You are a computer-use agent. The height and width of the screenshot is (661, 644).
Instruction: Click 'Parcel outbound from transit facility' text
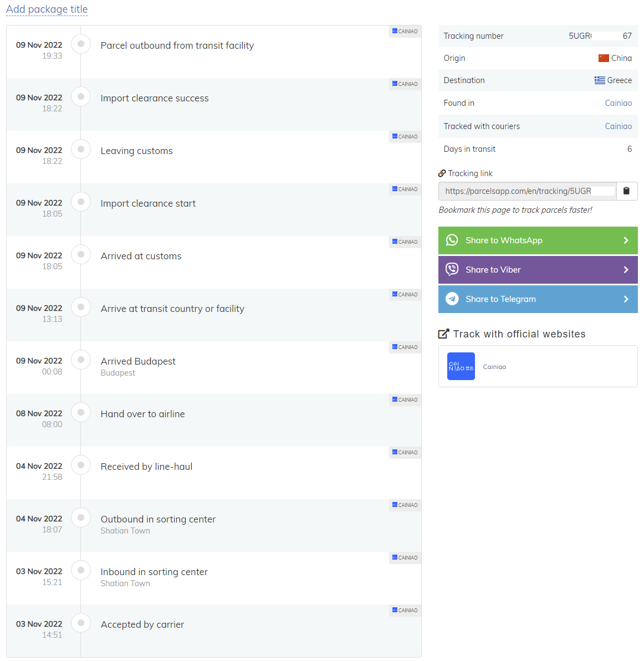coord(177,45)
